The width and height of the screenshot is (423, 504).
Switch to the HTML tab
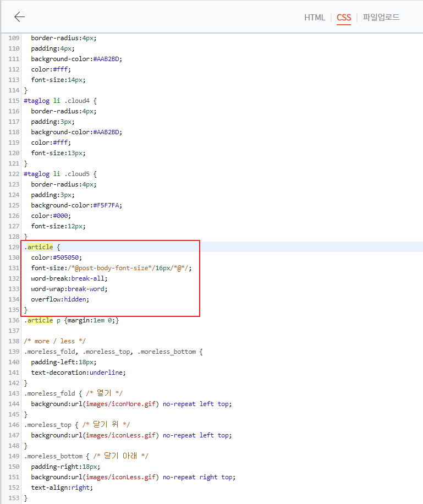pos(314,18)
